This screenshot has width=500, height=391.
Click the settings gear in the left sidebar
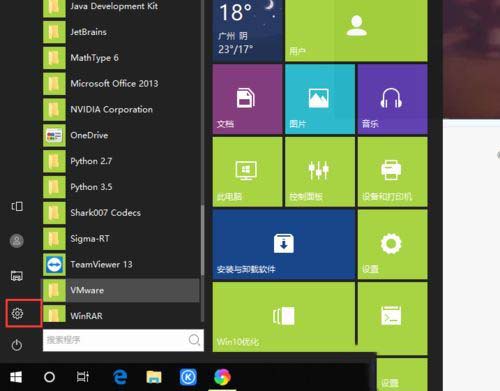17,313
